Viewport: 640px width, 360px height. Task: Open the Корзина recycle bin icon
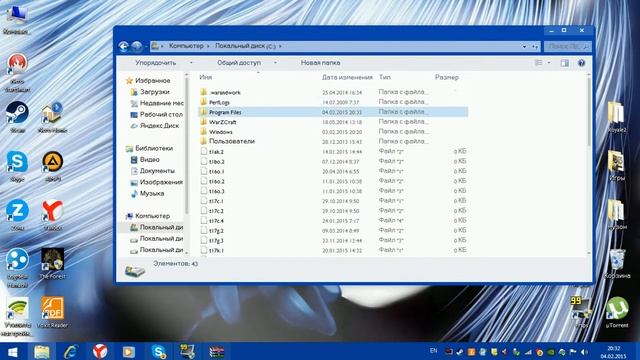pos(617,264)
